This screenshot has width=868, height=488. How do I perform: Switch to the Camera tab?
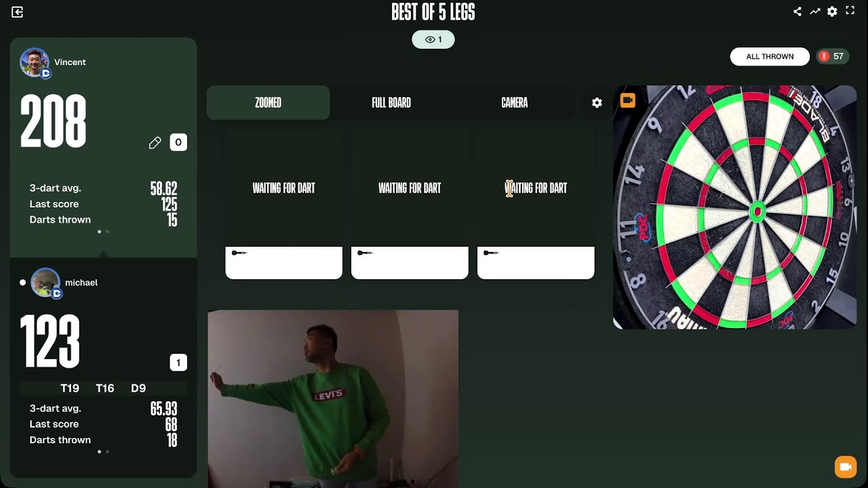click(x=514, y=103)
